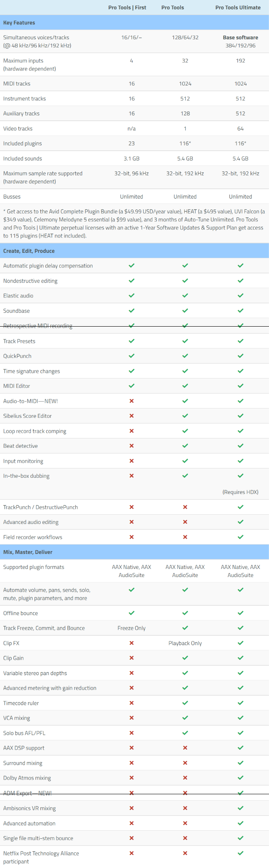
Task: Click the Freeze Only label in Track Freeze row
Action: click(131, 628)
